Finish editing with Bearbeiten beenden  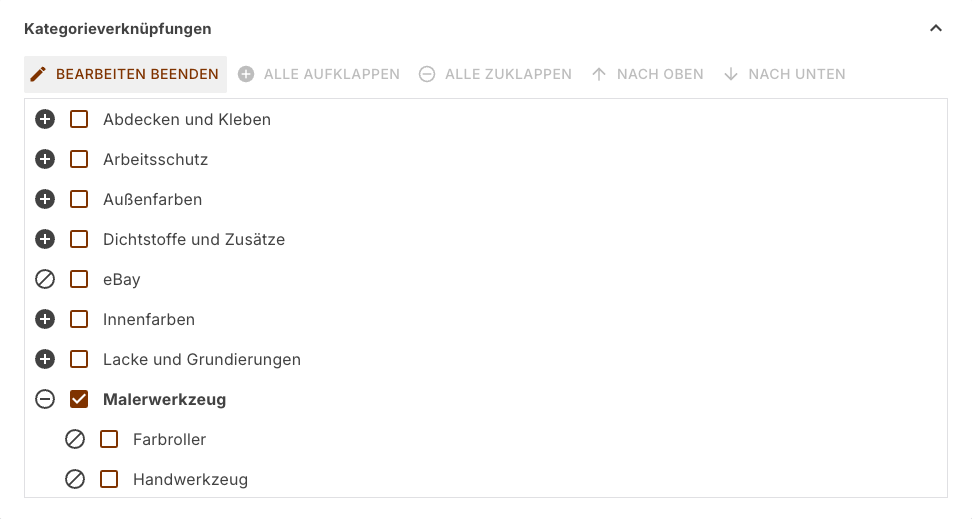(x=126, y=74)
